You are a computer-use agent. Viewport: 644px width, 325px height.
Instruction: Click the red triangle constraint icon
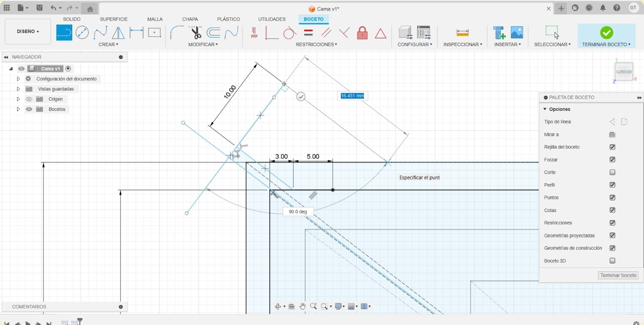tap(381, 33)
